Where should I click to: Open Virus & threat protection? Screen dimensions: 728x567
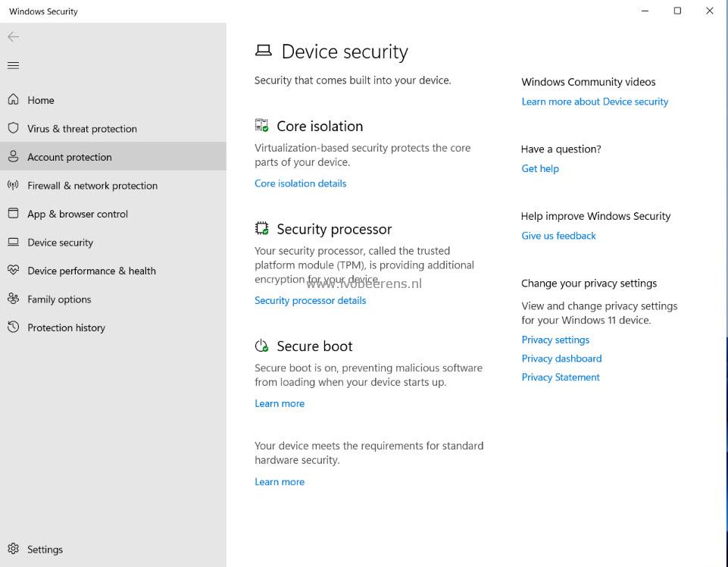click(82, 129)
